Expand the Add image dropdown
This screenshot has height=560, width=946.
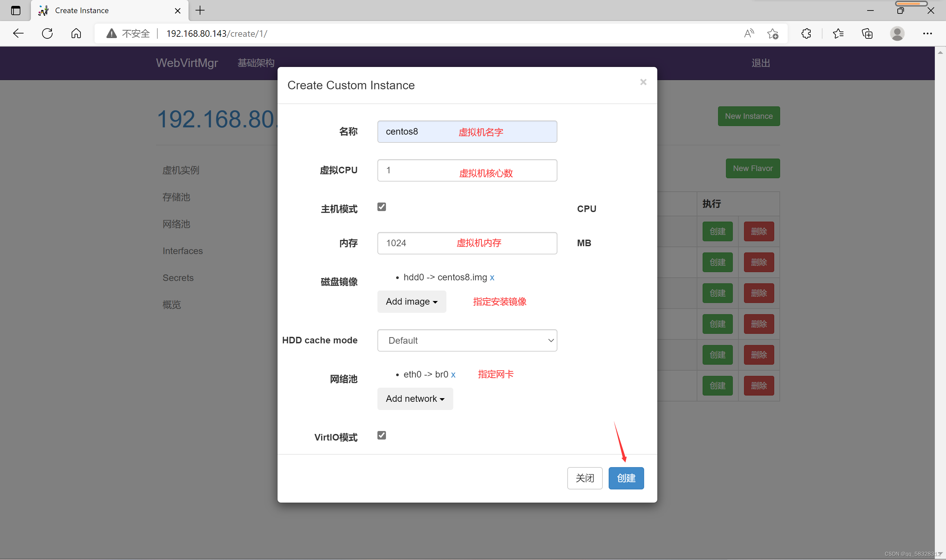click(x=412, y=302)
